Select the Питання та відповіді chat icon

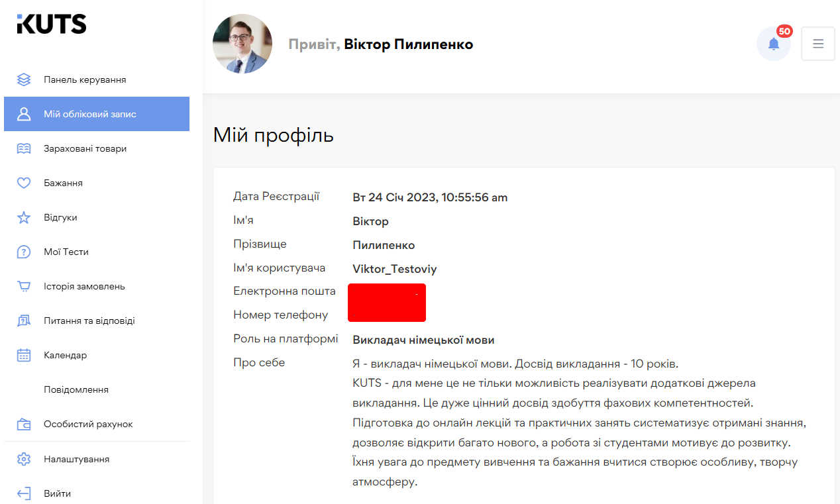(x=24, y=321)
